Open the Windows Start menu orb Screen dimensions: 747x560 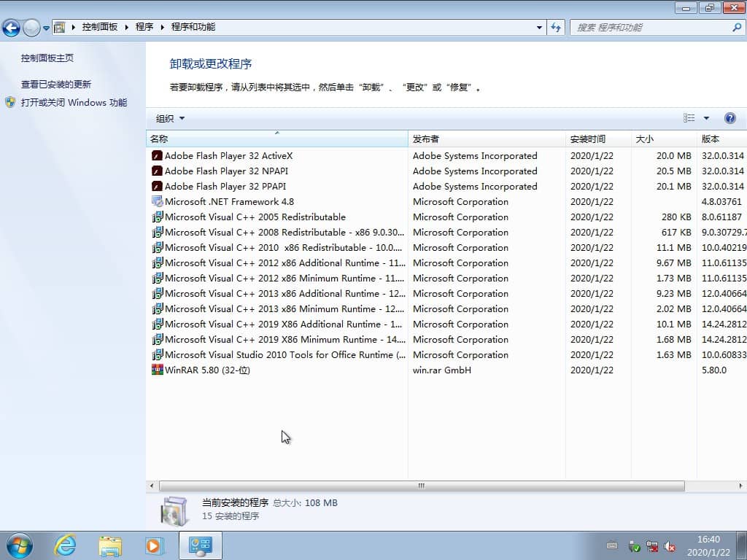(20, 545)
